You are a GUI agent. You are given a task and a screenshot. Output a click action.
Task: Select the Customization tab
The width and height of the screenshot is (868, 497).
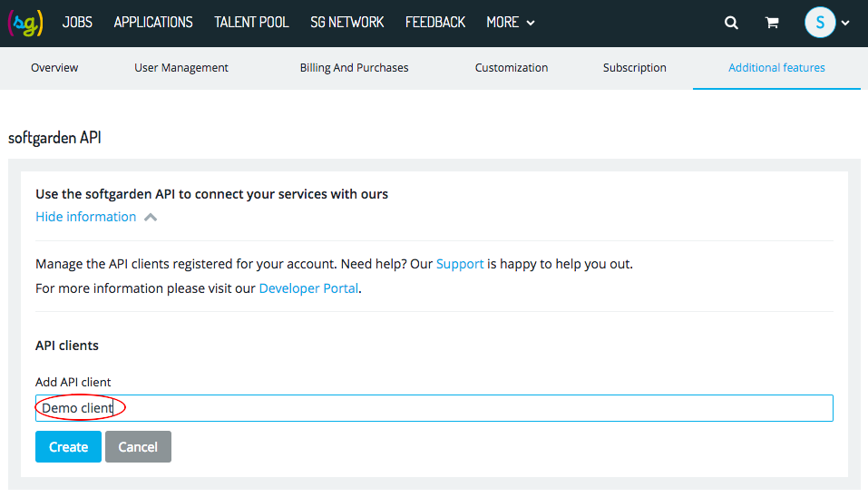(x=512, y=67)
